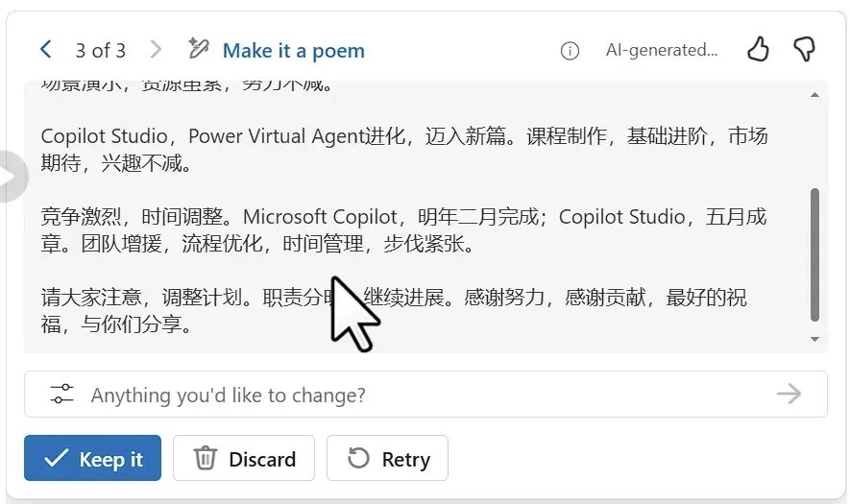Keep the generated poem draft
Image resolution: width=850 pixels, height=504 pixels.
point(93,459)
